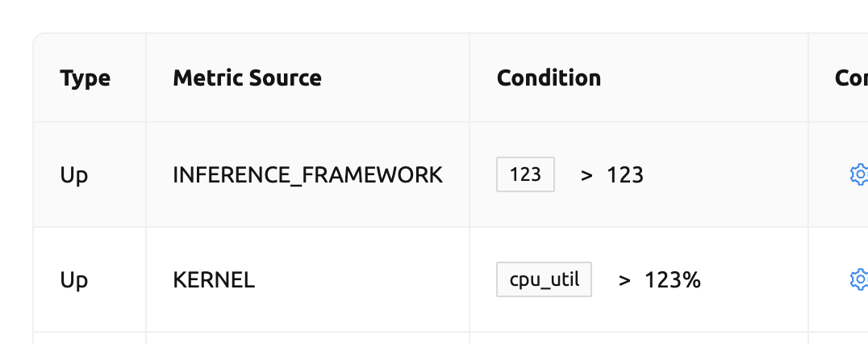Click empty space in the Condition header cell
Image resolution: width=868 pixels, height=344 pixels.
(703, 78)
